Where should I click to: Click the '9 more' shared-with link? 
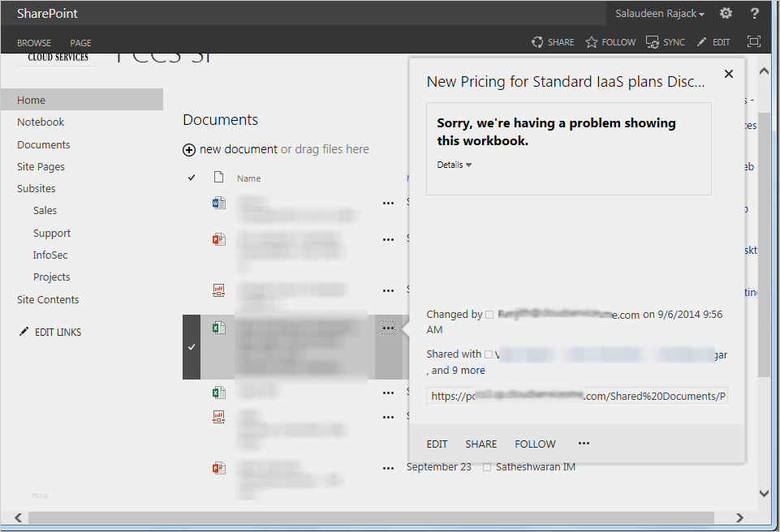(468, 371)
